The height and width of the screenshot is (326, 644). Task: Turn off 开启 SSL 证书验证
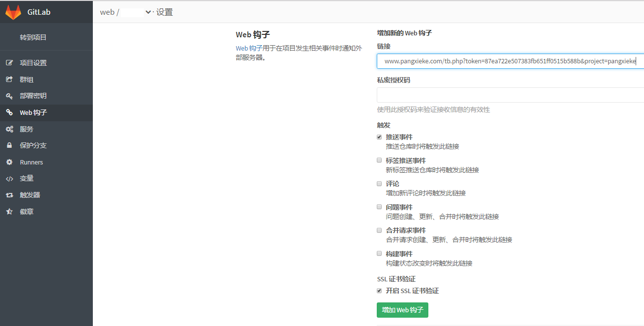coord(379,290)
